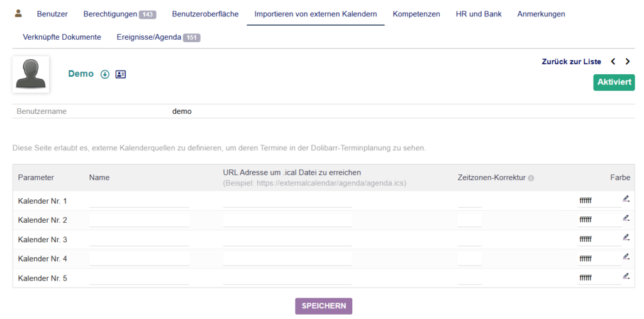Click the URL field for Kalender Nr. 2

point(287,220)
